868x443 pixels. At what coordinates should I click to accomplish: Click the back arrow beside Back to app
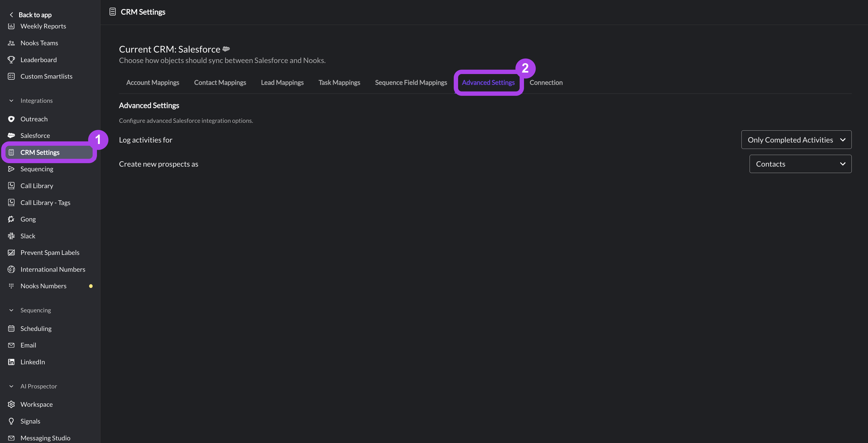click(11, 15)
